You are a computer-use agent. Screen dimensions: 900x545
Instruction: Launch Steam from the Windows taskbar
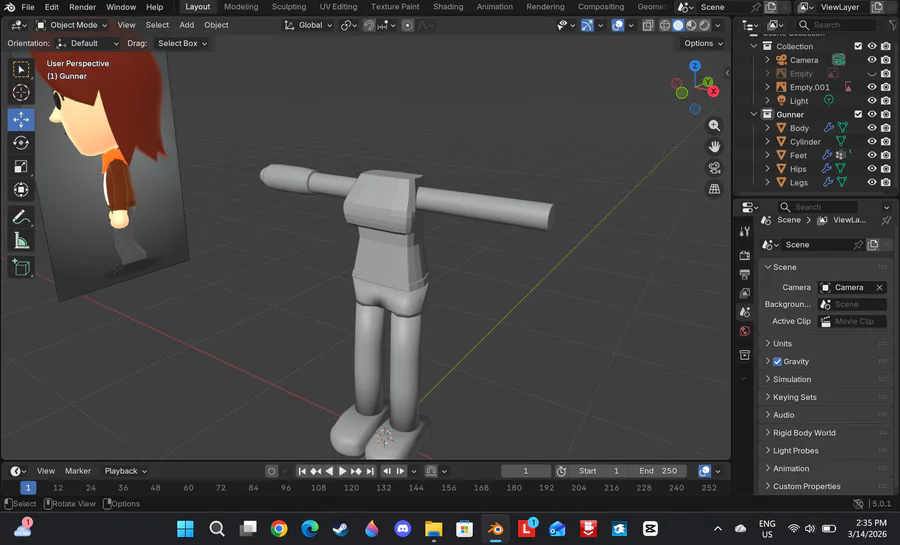(341, 528)
